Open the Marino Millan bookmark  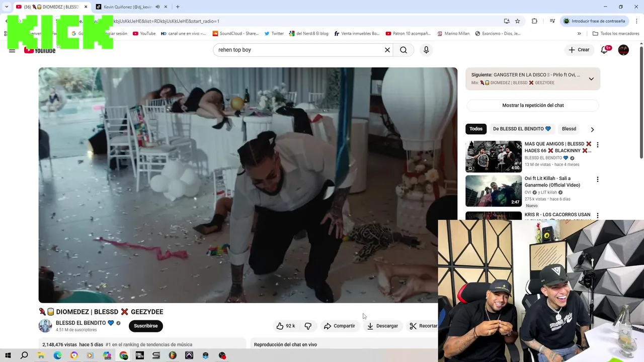pyautogui.click(x=453, y=34)
